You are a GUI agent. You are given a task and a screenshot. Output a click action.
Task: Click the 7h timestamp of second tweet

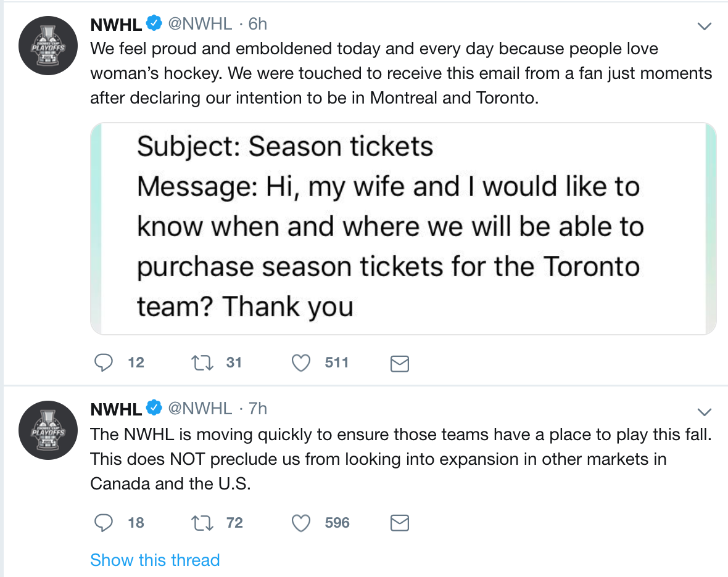(x=257, y=408)
